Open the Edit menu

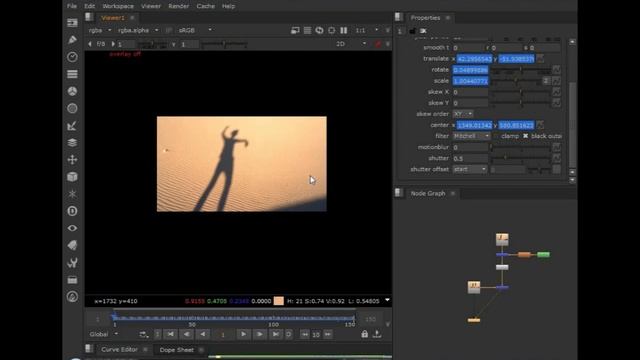point(89,6)
